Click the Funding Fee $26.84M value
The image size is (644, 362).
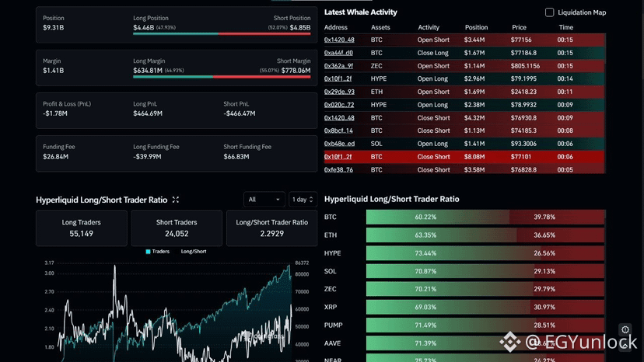point(56,157)
